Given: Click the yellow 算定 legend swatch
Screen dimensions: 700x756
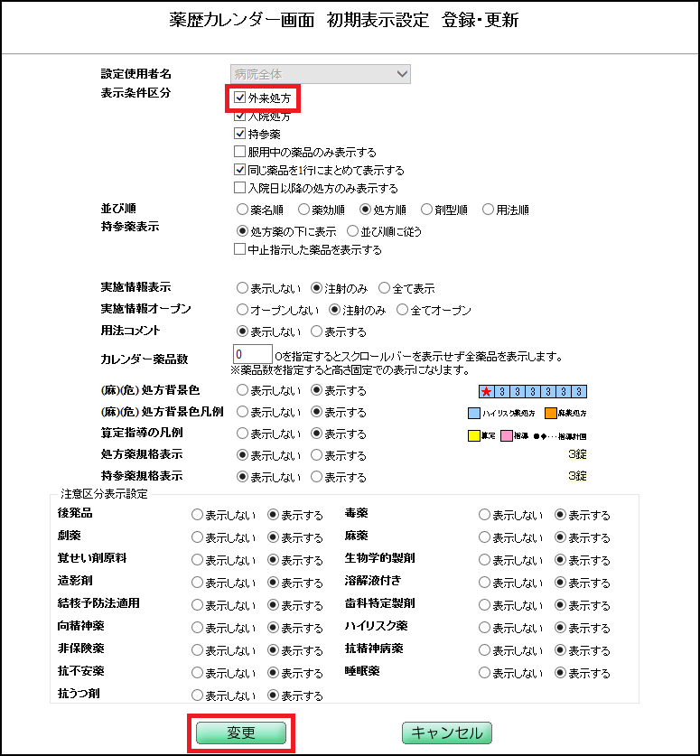Looking at the screenshot, I should 473,435.
